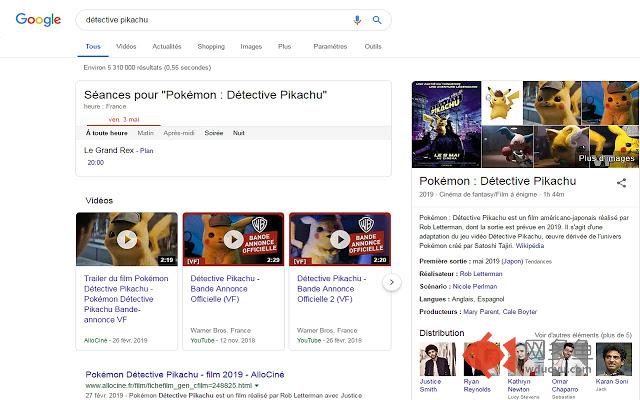
Task: Open Nicole Perlman link
Action: coord(475,287)
